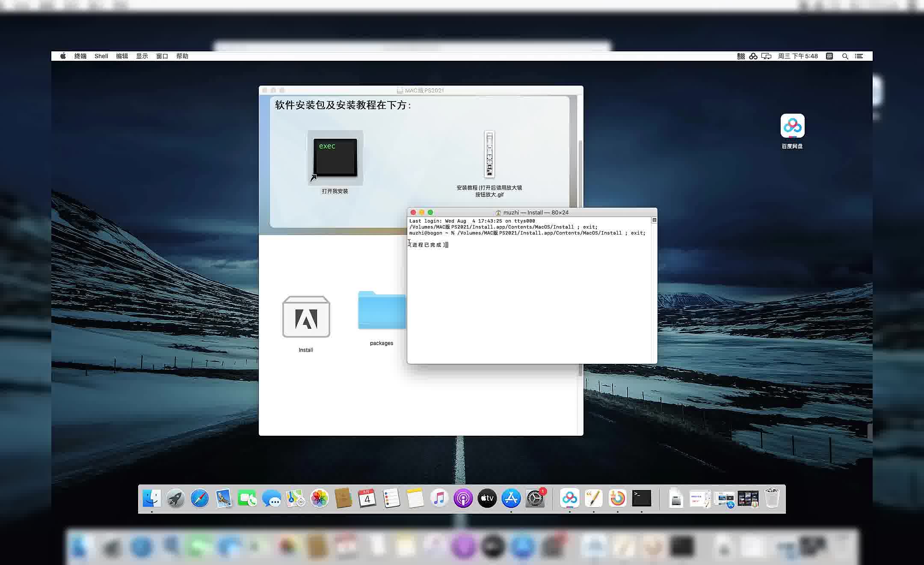Open Notes in the Dock

tap(415, 498)
